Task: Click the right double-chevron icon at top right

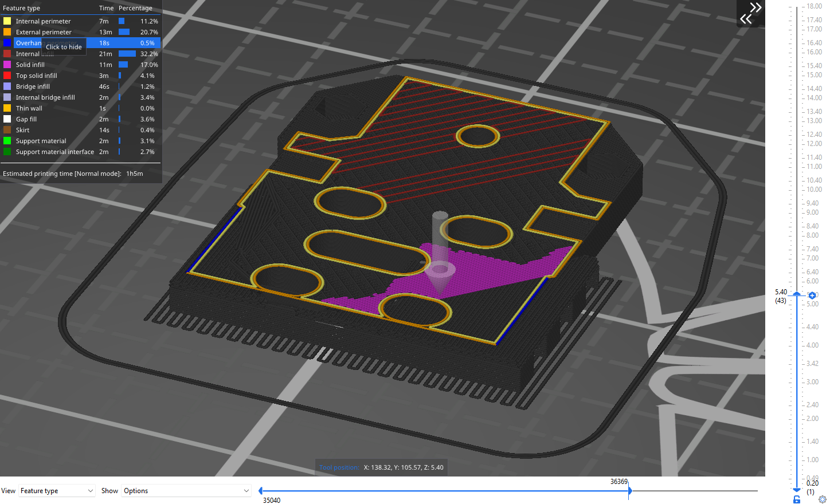Action: [755, 8]
